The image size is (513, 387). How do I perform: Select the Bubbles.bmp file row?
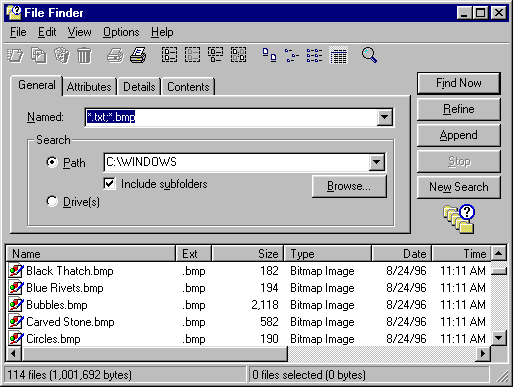coord(248,305)
